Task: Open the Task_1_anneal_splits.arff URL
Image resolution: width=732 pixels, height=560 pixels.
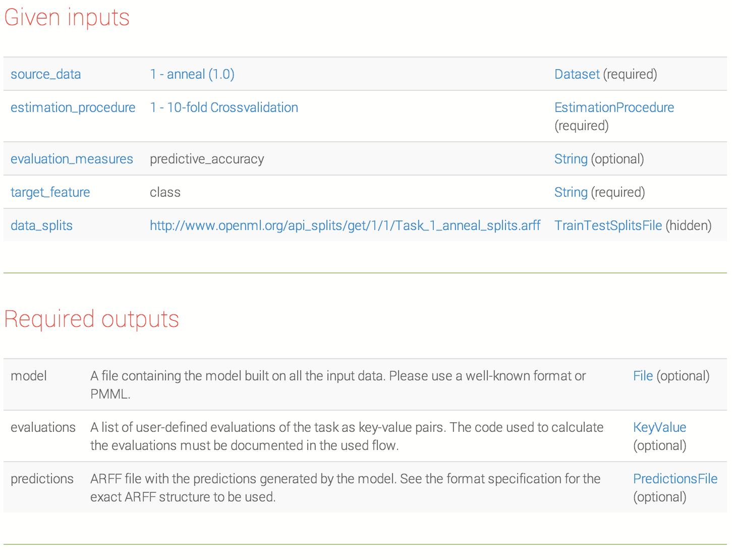Action: click(345, 226)
